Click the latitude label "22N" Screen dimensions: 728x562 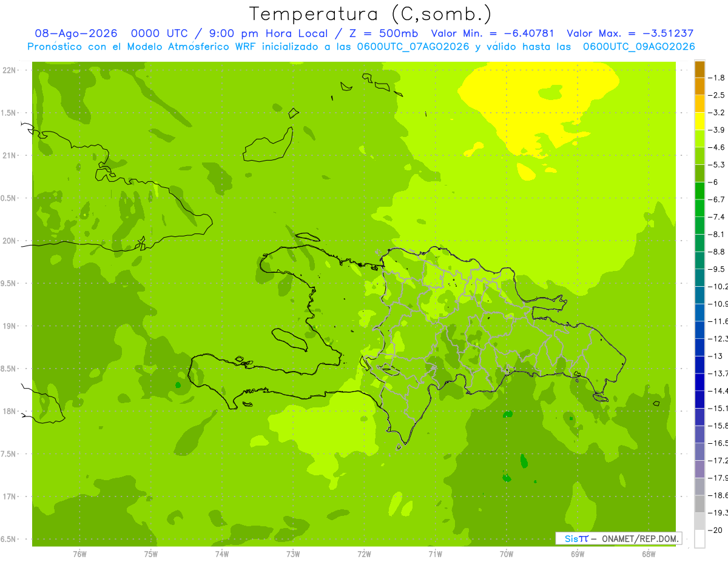pos(10,70)
